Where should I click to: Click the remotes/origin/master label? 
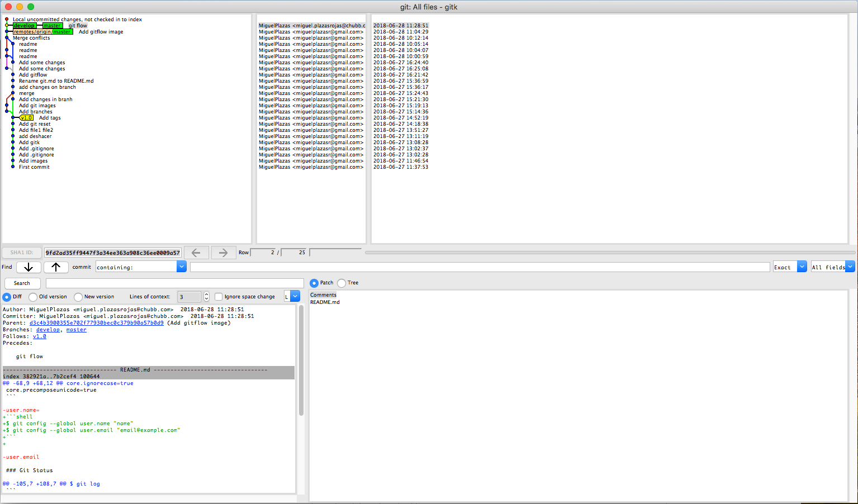coord(42,32)
